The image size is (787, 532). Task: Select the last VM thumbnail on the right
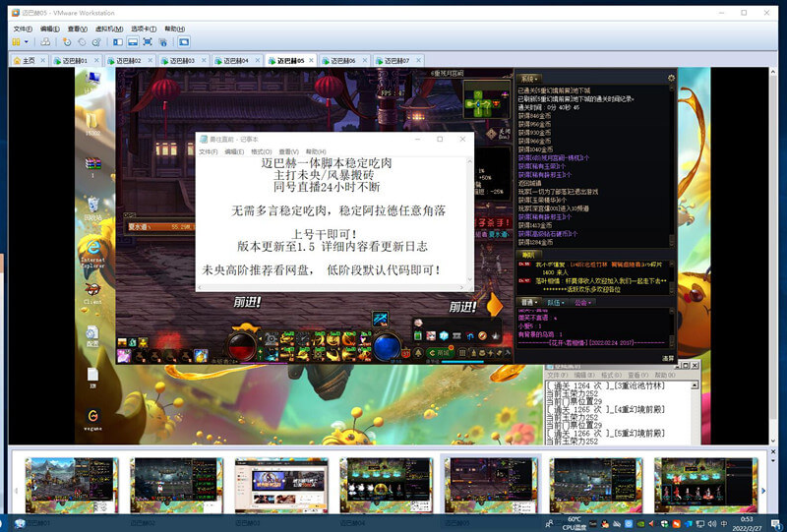[705, 485]
